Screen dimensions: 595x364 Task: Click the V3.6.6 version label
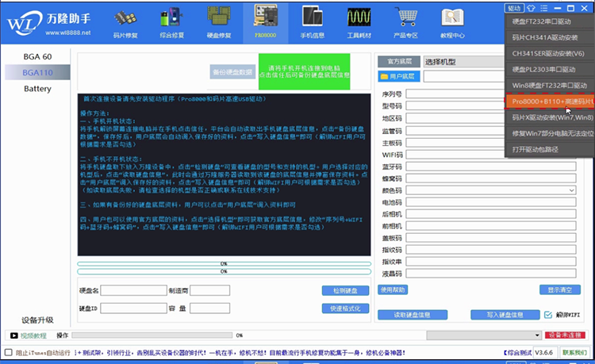544,353
